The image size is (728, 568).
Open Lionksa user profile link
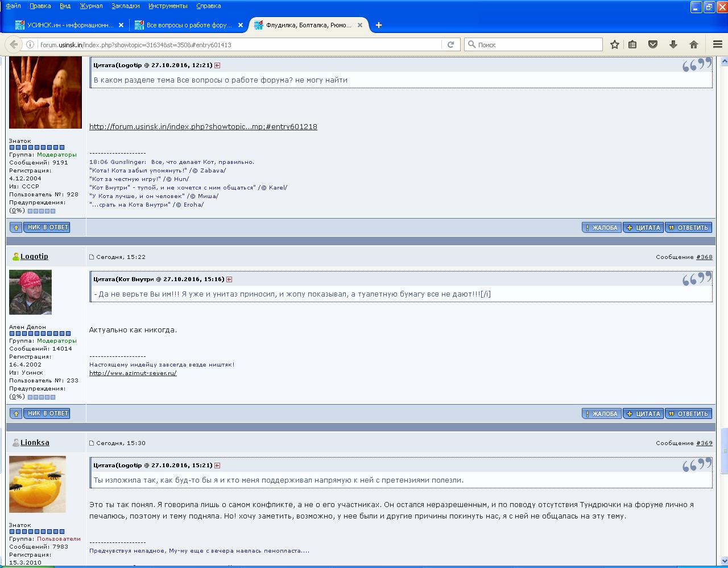click(35, 443)
